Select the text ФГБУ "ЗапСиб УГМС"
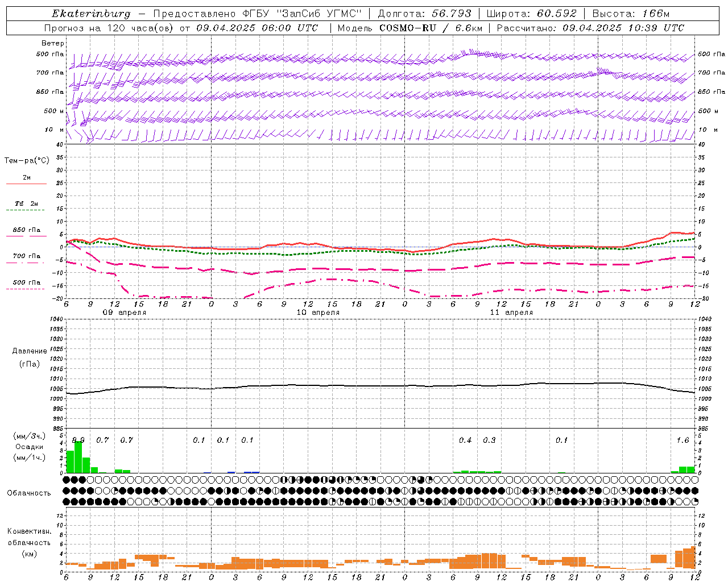The height and width of the screenshot is (582, 728). click(302, 14)
